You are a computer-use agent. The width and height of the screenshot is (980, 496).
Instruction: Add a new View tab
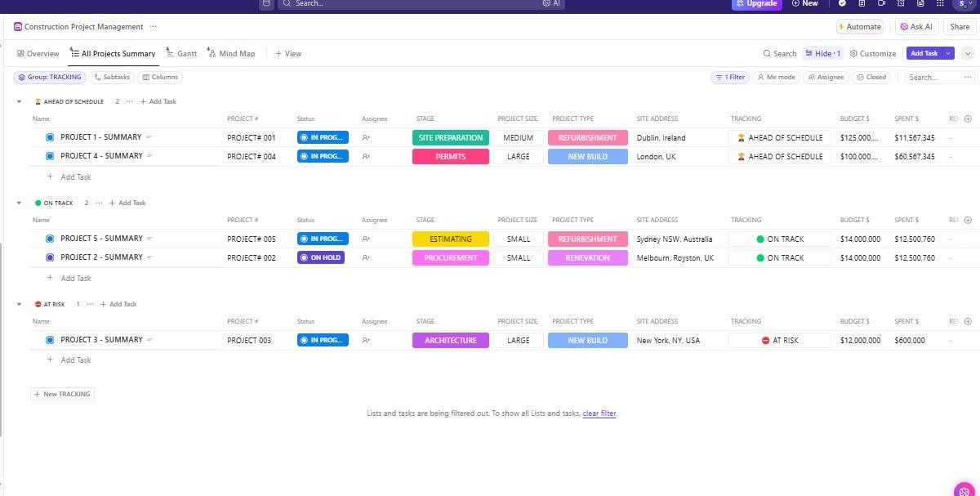click(288, 54)
